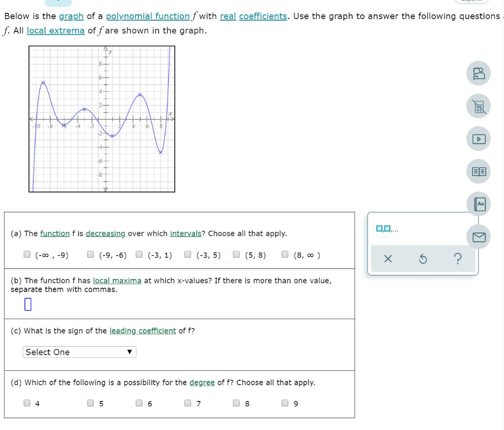
Task: Open the textbook reader icon
Action: tap(478, 171)
